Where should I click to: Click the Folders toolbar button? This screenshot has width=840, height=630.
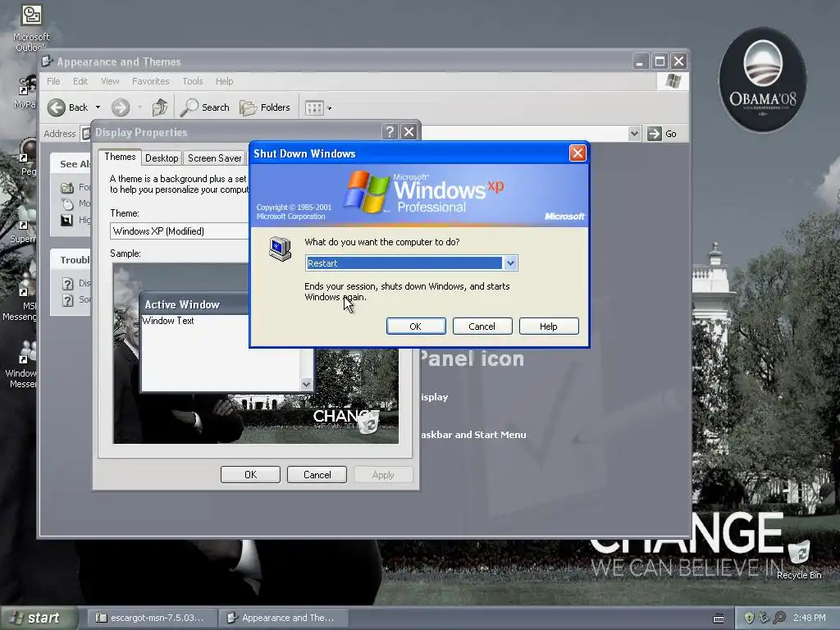265,107
